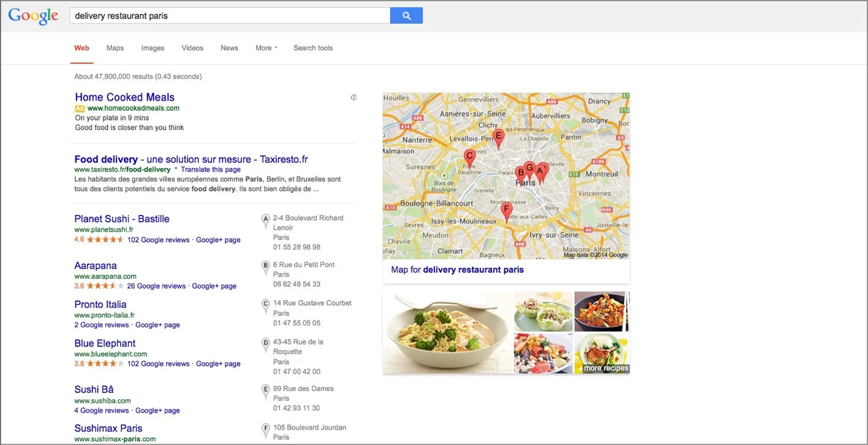Click the star rating for Planet Sushi
Screen dimensions: 868x445
105,240
